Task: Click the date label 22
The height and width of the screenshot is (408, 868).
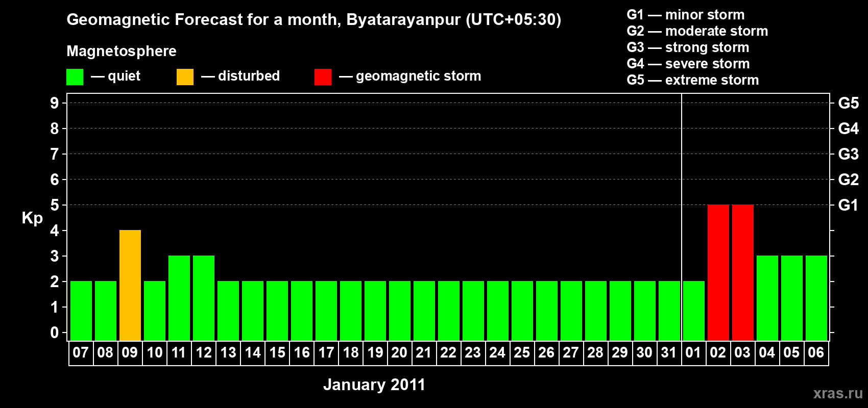Action: 448,352
